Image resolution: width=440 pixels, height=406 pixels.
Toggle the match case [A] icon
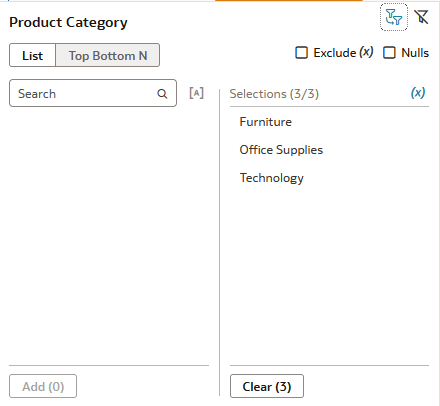click(196, 93)
